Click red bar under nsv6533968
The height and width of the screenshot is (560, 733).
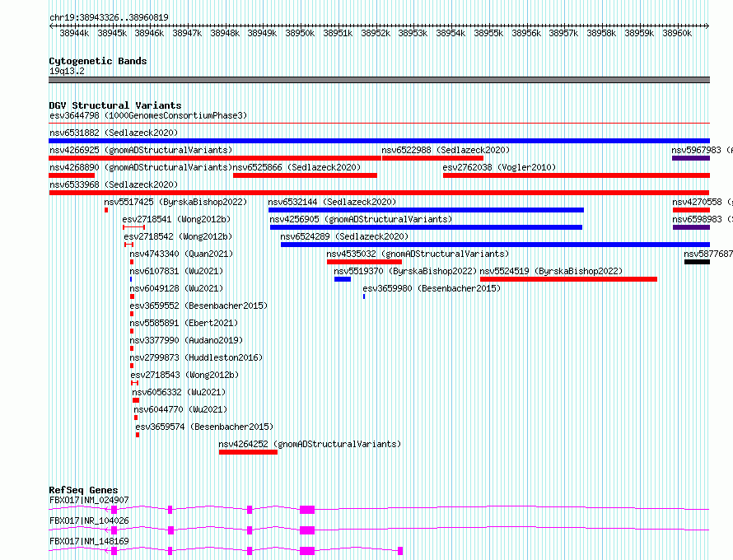[x=379, y=193]
